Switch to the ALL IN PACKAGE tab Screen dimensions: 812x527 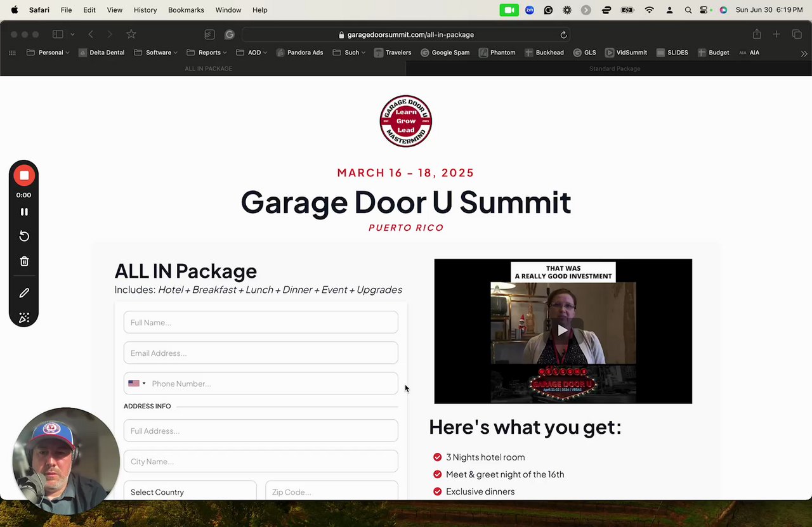coord(203,68)
